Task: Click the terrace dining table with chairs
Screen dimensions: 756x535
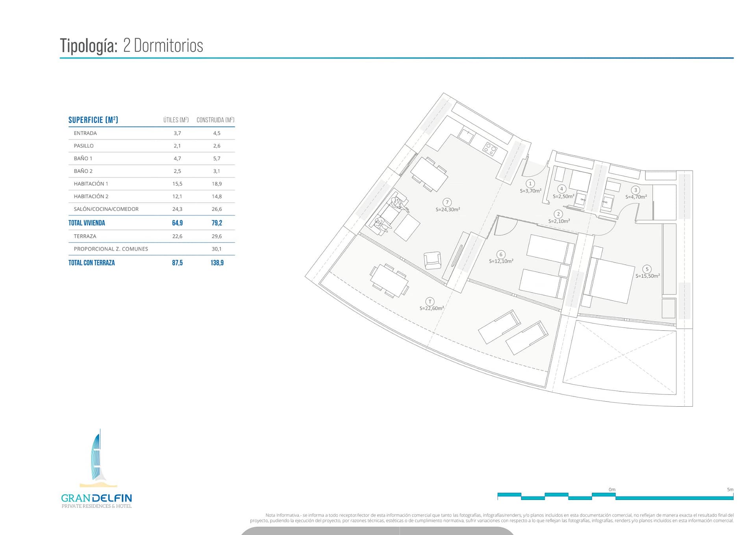Action: coord(389,280)
